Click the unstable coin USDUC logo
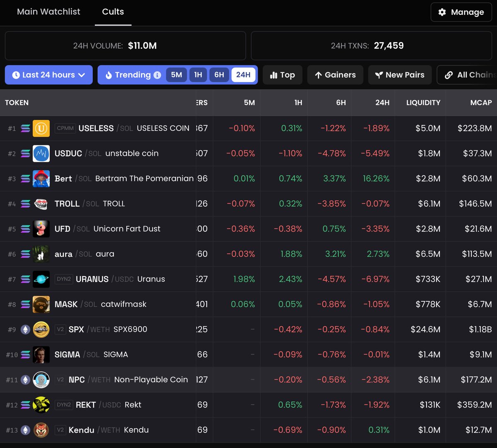The width and height of the screenshot is (497, 448). [41, 154]
